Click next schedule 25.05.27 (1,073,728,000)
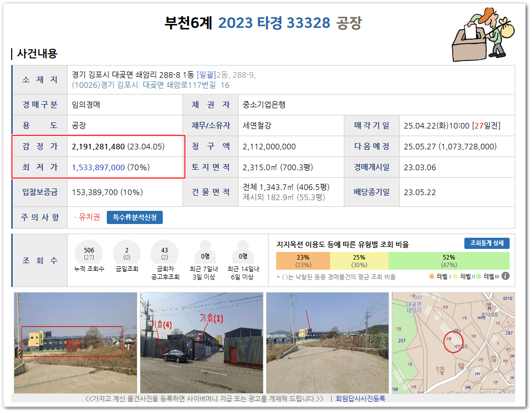This screenshot has width=532, height=413. (x=450, y=147)
